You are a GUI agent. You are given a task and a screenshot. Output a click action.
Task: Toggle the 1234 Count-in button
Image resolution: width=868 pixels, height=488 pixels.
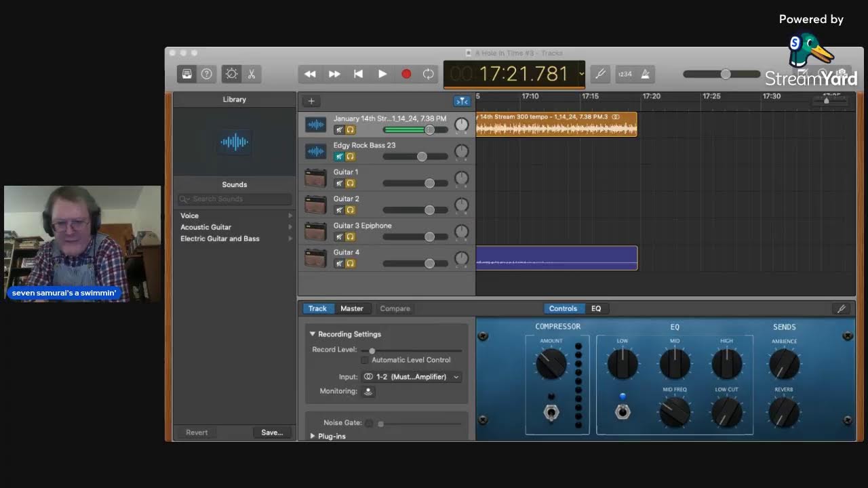(x=625, y=74)
